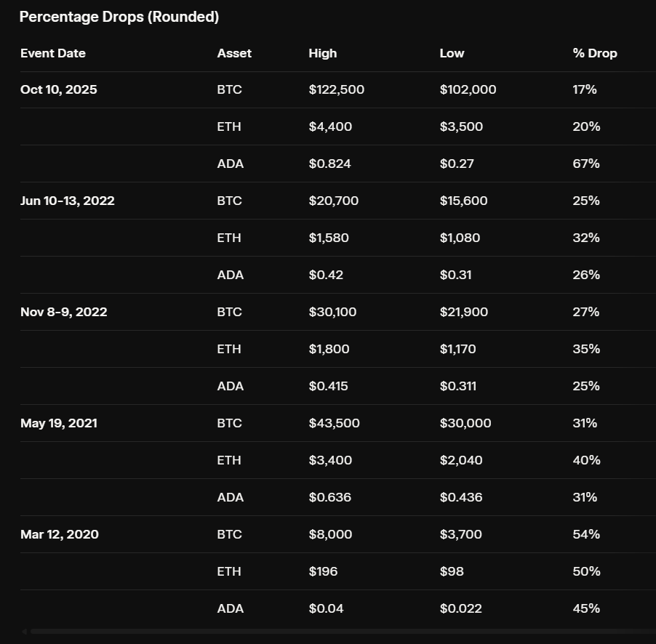Click the Event Date column header
The width and height of the screenshot is (656, 644).
click(x=53, y=54)
